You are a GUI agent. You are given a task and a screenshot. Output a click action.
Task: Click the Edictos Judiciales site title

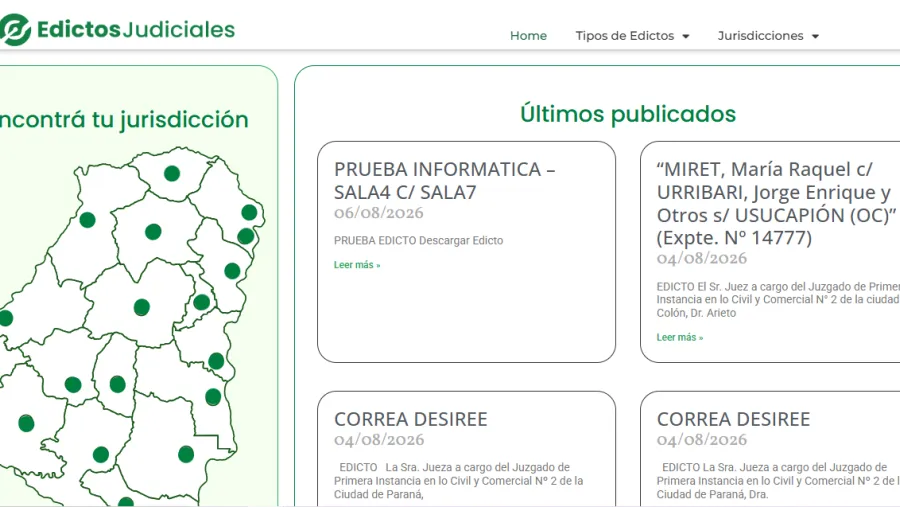coord(136,29)
